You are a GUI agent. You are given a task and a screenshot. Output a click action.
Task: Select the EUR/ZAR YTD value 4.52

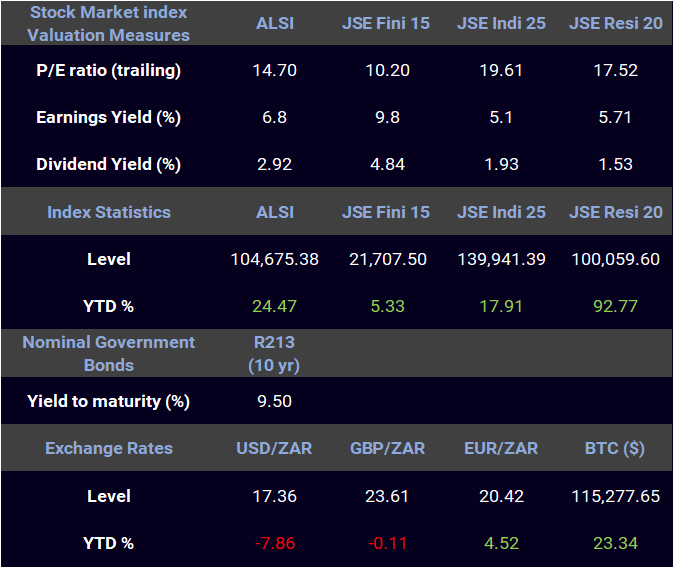point(501,543)
